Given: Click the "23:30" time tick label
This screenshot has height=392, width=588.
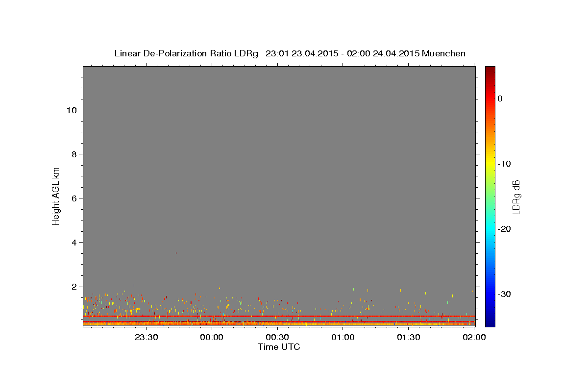Looking at the screenshot, I should point(146,337).
